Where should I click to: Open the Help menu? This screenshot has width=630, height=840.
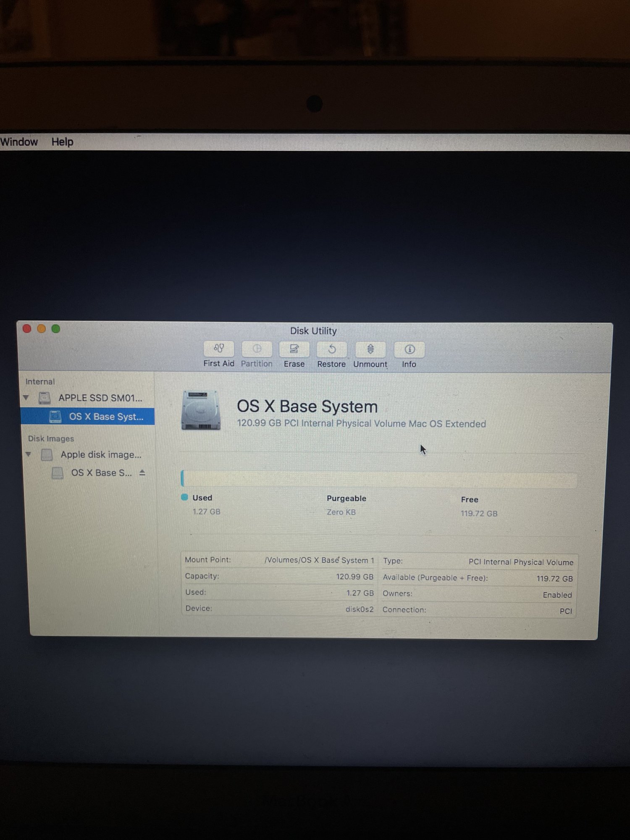[63, 142]
